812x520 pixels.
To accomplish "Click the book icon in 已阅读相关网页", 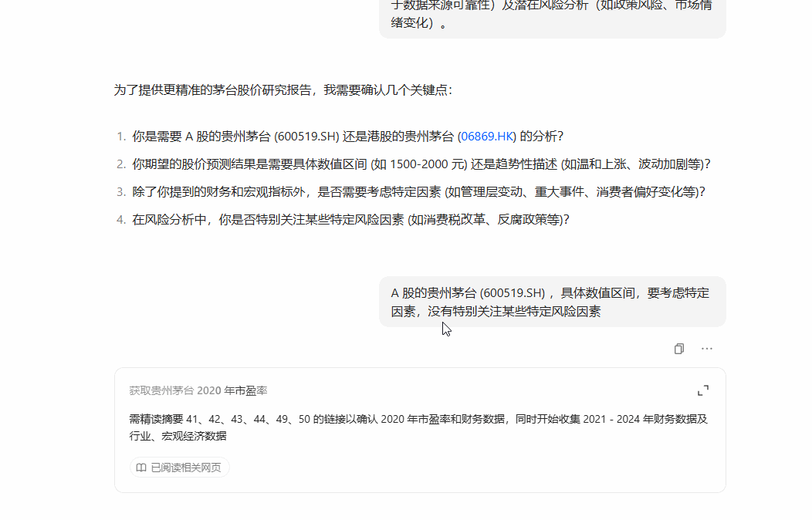I will coord(140,468).
